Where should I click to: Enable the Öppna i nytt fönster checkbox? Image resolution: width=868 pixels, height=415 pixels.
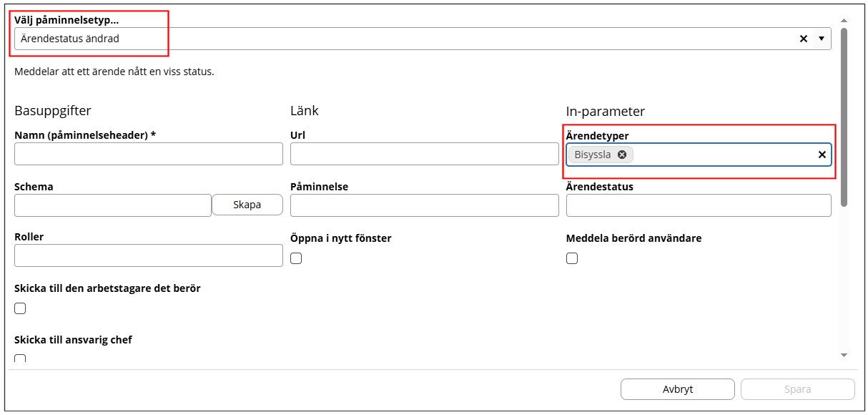[x=296, y=258]
